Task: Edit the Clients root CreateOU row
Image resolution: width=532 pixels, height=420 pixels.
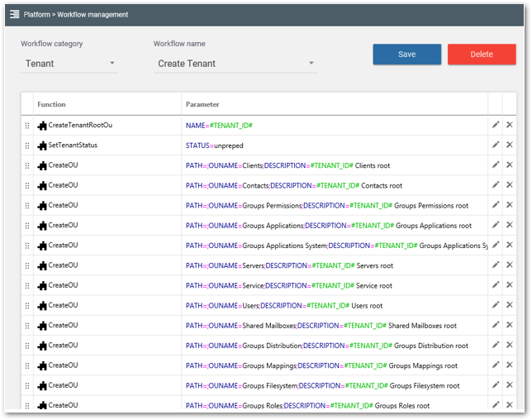Action: [x=496, y=165]
